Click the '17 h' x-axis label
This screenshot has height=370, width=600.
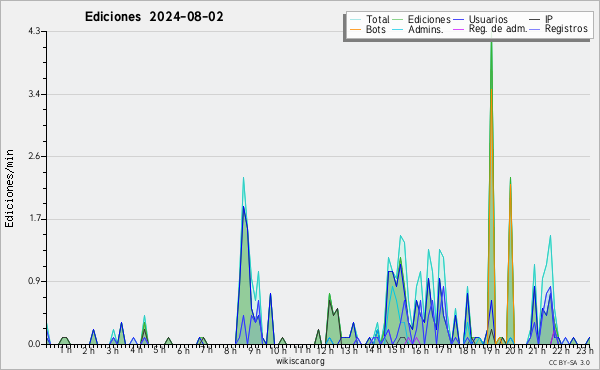[443, 350]
